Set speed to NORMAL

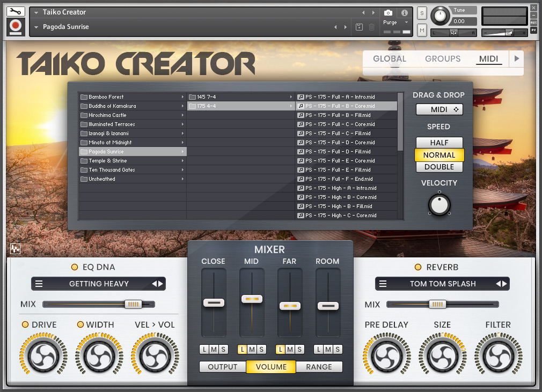(439, 155)
